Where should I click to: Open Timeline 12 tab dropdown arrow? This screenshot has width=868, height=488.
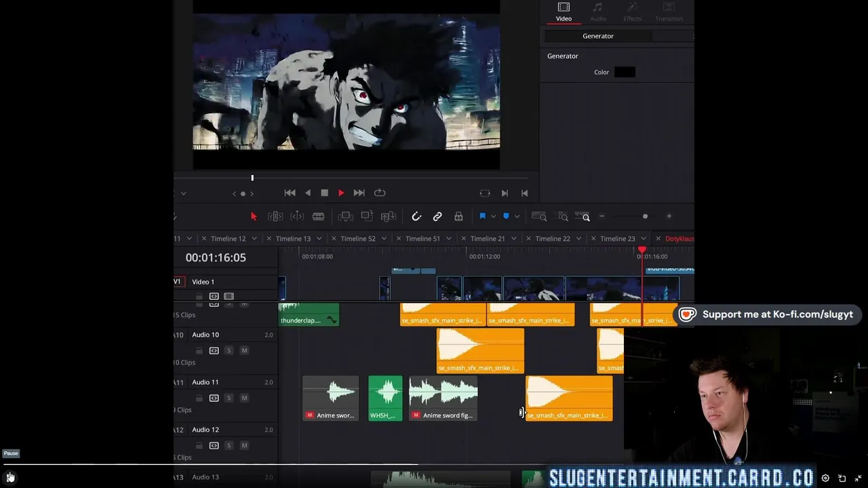click(254, 239)
